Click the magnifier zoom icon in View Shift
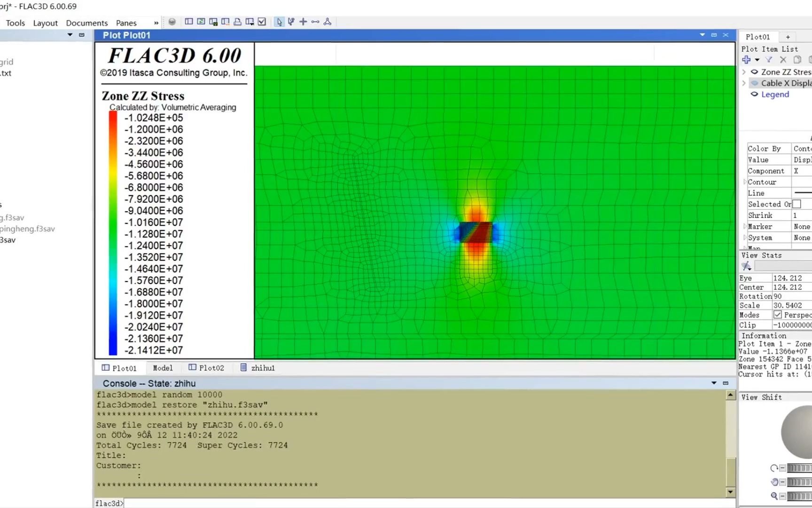This screenshot has height=508, width=812. 774,496
